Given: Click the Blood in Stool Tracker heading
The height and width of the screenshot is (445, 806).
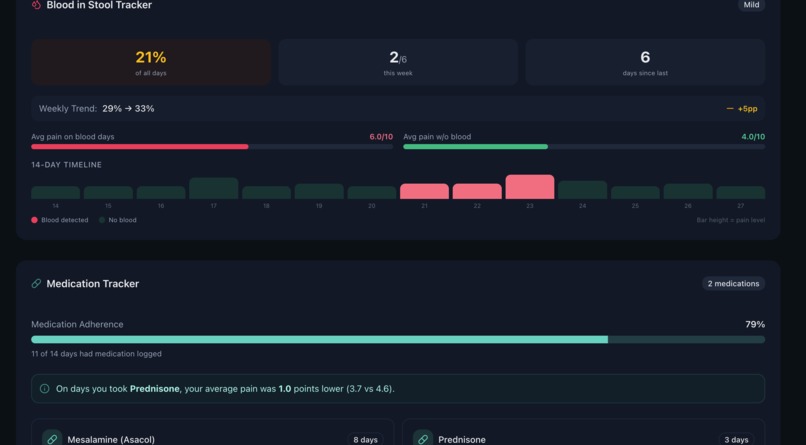Looking at the screenshot, I should click(x=99, y=5).
